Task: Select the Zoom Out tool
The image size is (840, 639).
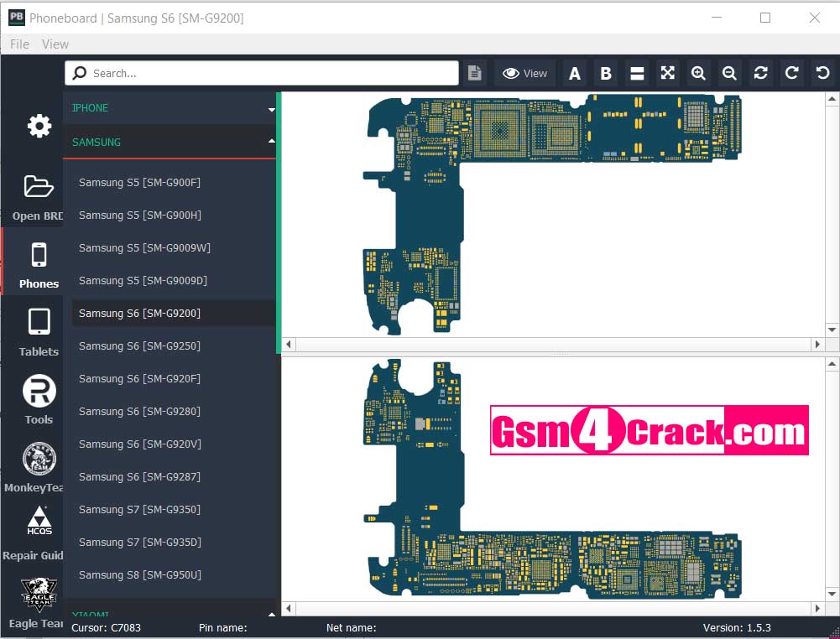Action: click(x=729, y=73)
